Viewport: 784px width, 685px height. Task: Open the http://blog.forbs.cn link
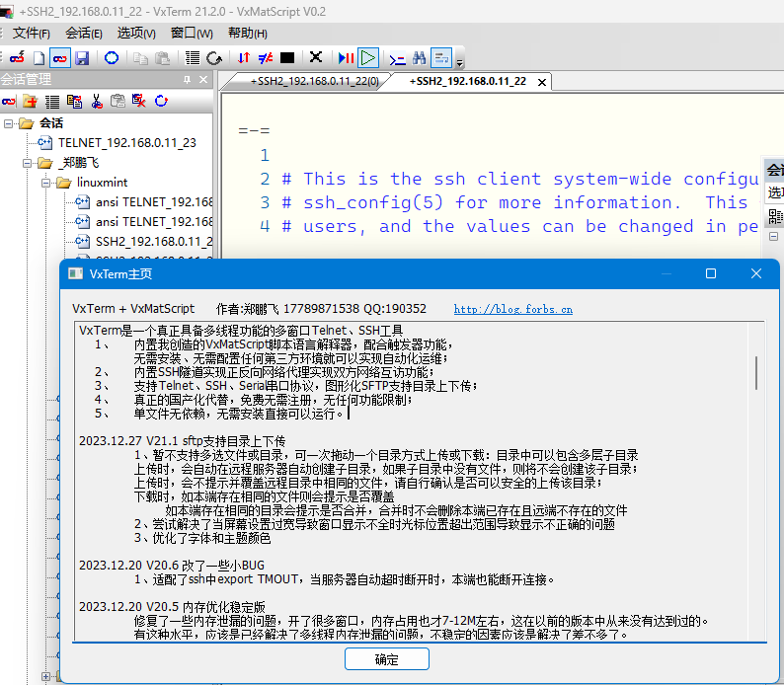[x=513, y=309]
